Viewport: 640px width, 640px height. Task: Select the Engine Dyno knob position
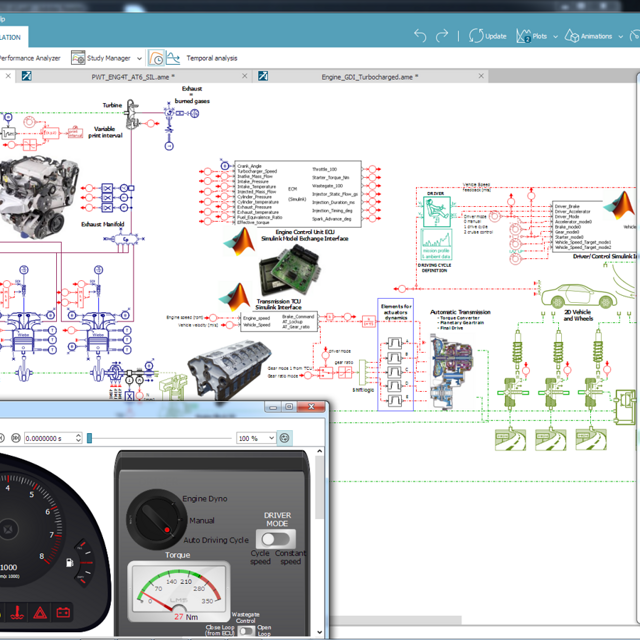click(205, 499)
